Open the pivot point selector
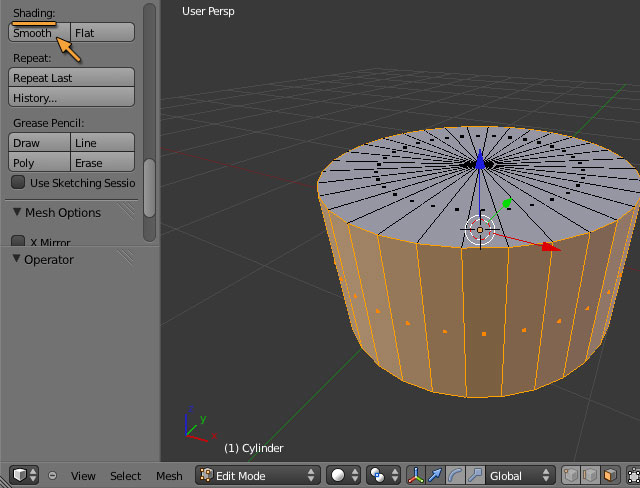This screenshot has height=488, width=640. 382,476
